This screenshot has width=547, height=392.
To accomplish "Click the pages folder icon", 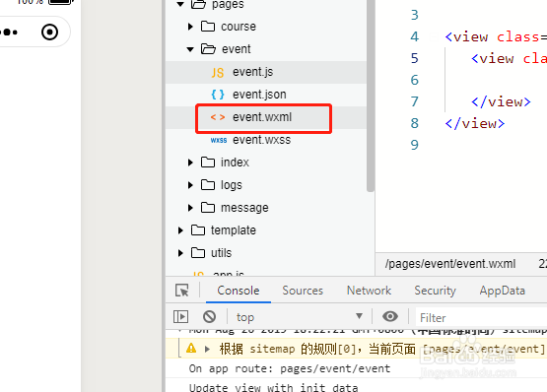I will click(x=198, y=4).
